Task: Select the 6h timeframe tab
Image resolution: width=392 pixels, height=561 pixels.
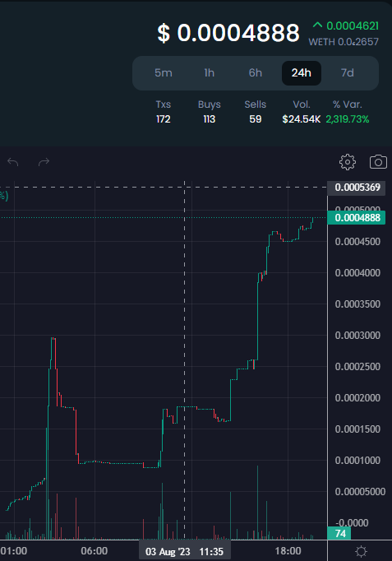Action: point(255,73)
